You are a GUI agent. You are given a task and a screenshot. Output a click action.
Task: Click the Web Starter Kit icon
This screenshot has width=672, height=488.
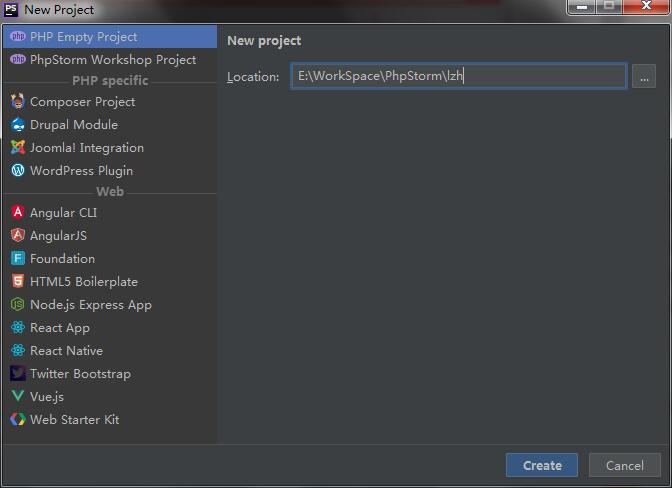pos(18,419)
